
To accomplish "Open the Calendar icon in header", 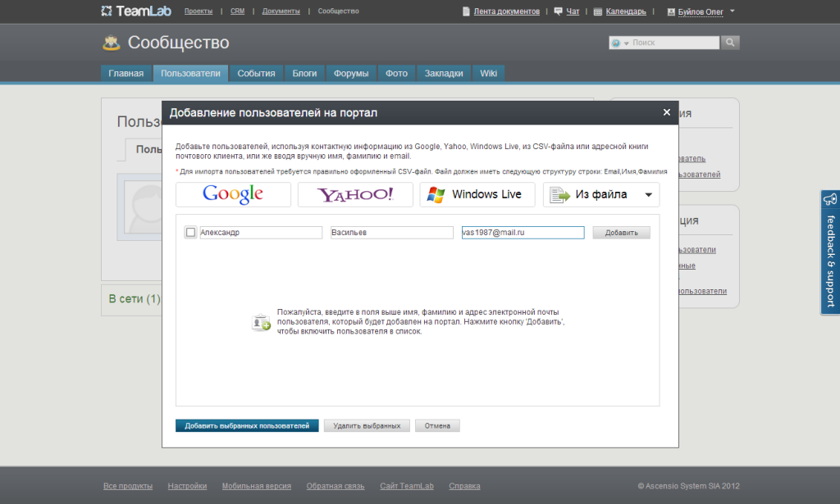I will pos(598,11).
